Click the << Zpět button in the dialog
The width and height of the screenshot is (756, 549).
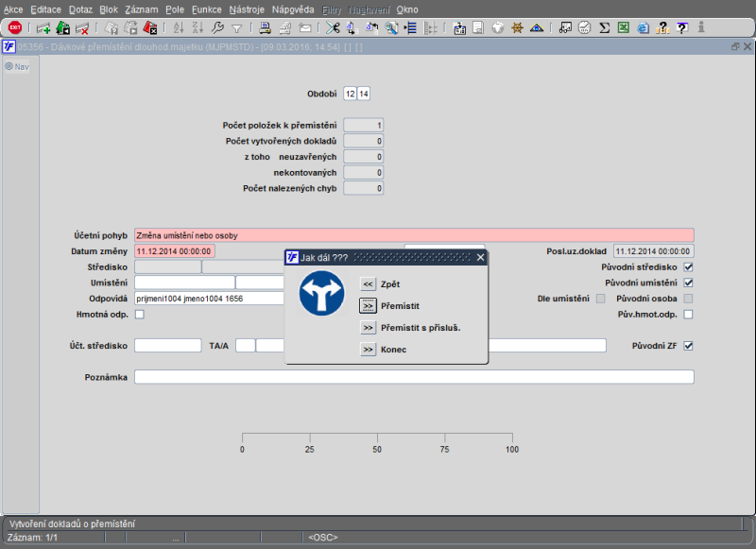(x=368, y=283)
